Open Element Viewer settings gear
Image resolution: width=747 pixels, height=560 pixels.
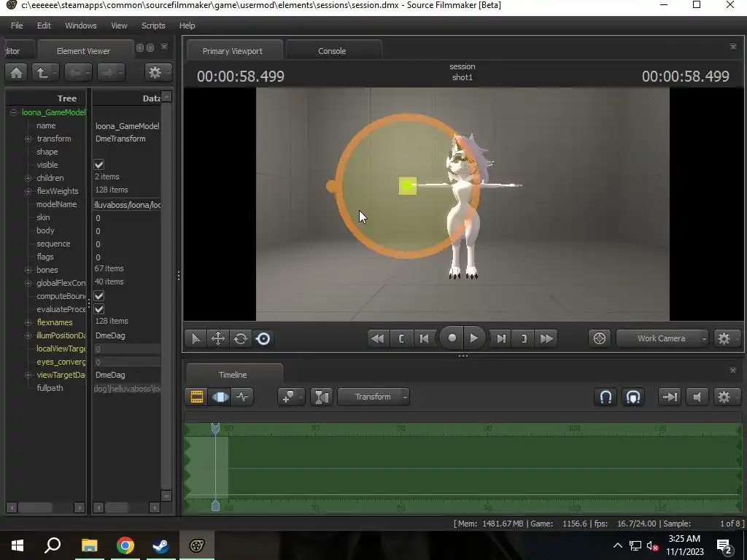(158, 72)
